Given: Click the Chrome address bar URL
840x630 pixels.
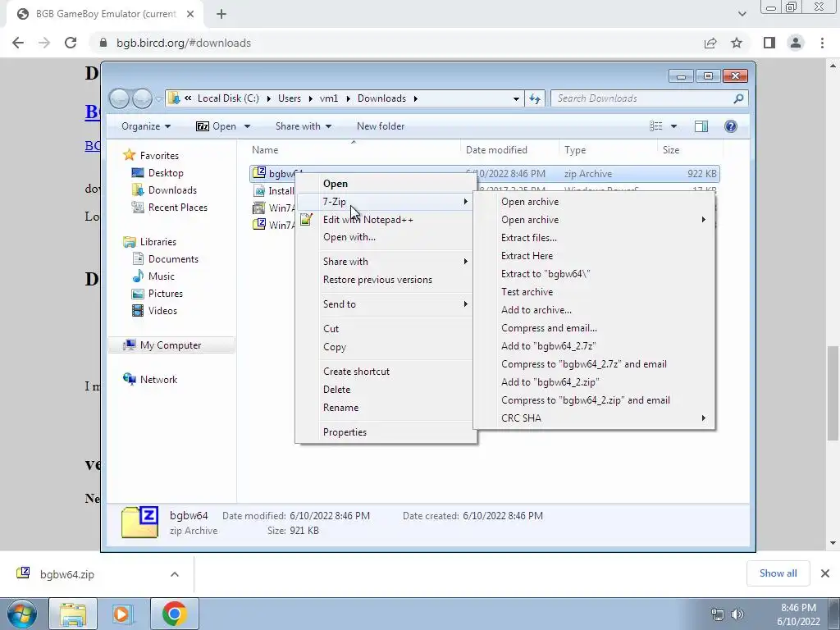Looking at the screenshot, I should coord(183,43).
